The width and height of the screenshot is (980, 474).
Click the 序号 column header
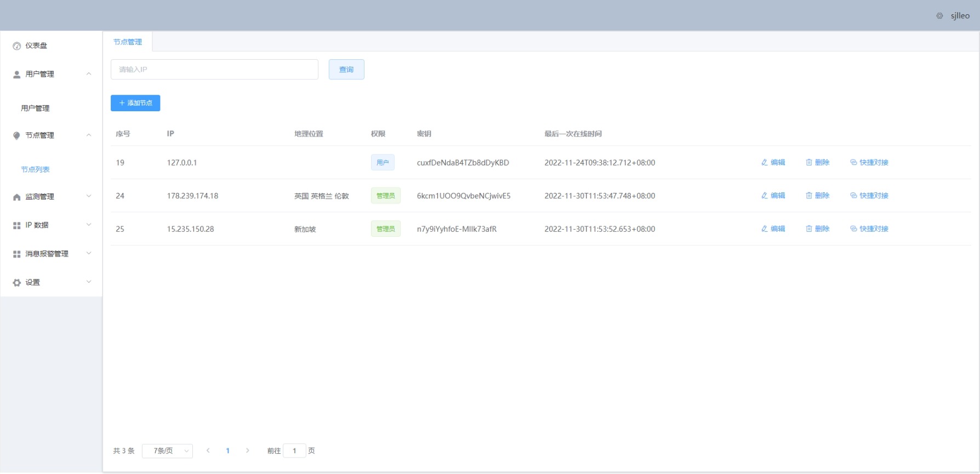[123, 134]
